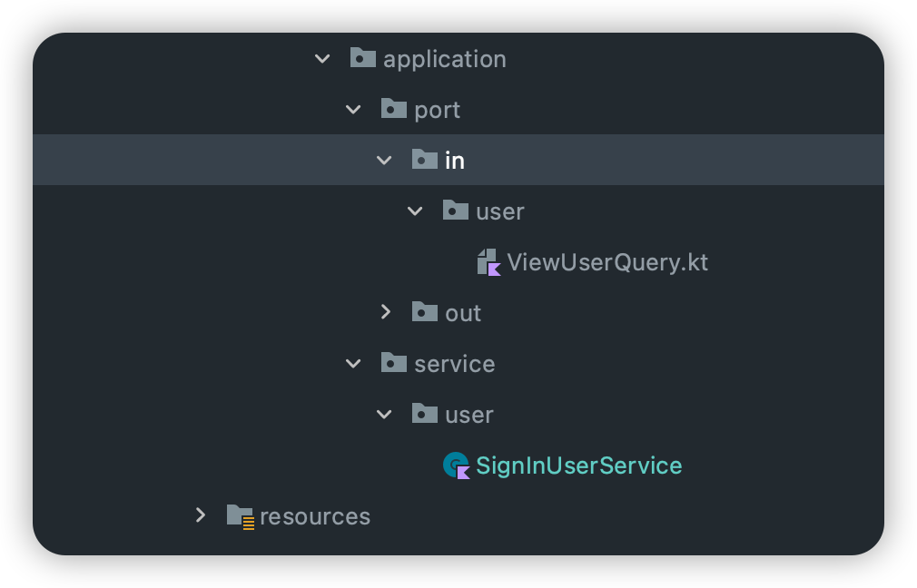Screen dimensions: 917x588
Task: Click the out package folder icon
Action: pyautogui.click(x=425, y=313)
